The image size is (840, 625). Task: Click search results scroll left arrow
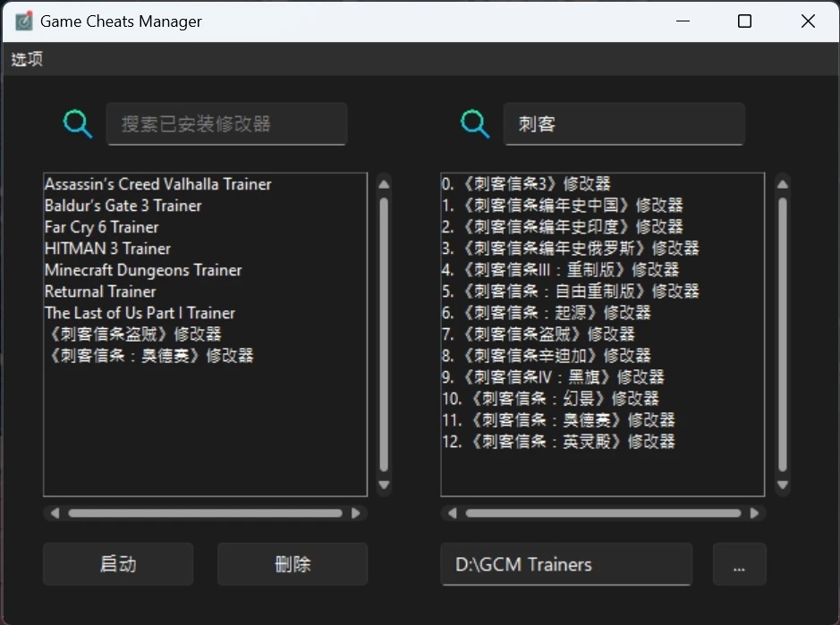pos(452,513)
